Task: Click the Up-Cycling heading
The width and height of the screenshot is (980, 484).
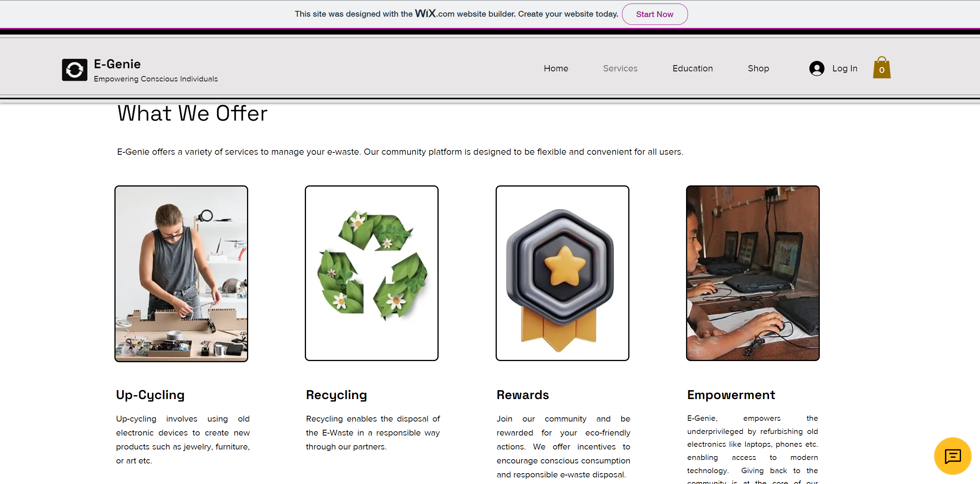Action: point(150,395)
